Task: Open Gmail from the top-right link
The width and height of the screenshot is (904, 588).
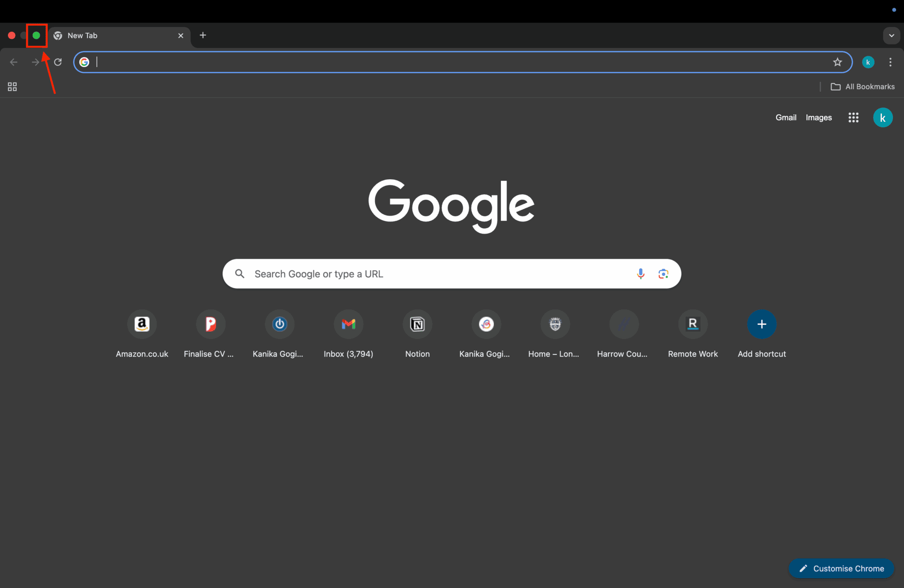Action: click(785, 117)
